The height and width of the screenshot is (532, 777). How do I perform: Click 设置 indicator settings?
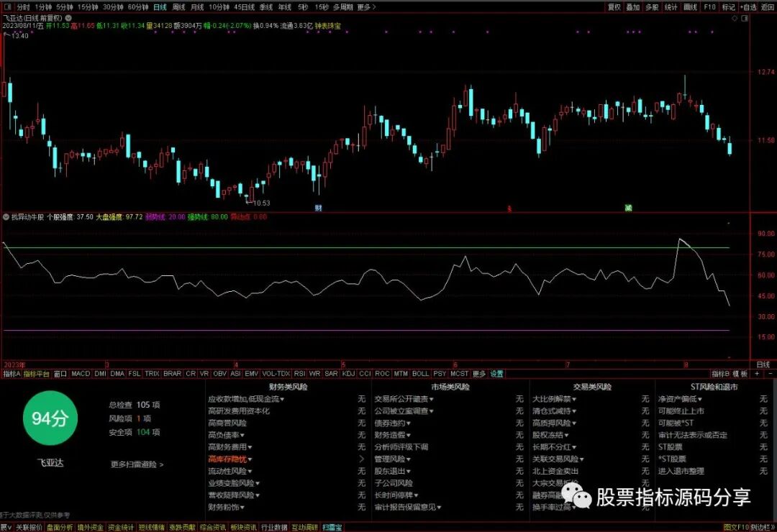tap(496, 374)
